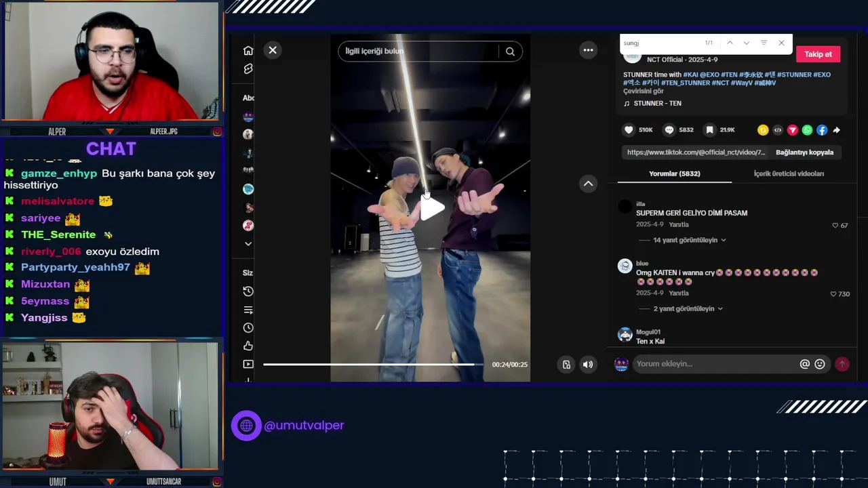Open the emoji picker in the comment box
Viewport: 868px width, 488px height.
click(x=819, y=364)
